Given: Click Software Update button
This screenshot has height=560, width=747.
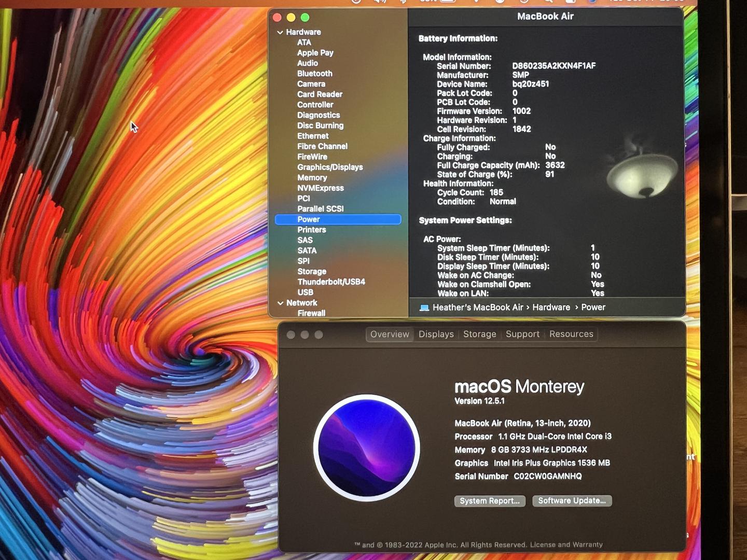Looking at the screenshot, I should [572, 501].
